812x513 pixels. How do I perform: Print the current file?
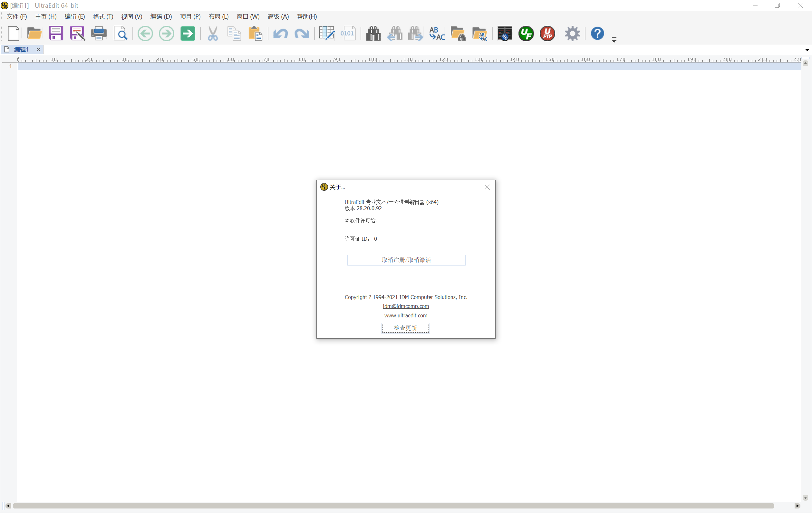point(99,34)
